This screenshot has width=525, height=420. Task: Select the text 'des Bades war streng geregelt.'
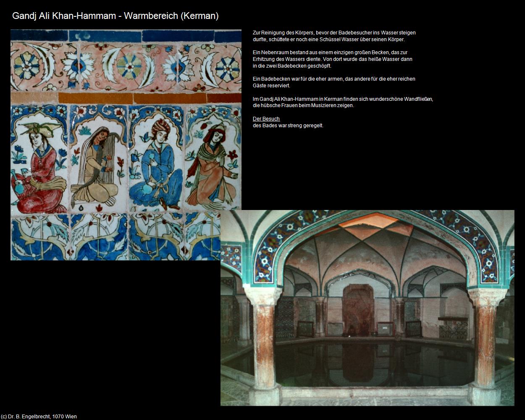(288, 126)
